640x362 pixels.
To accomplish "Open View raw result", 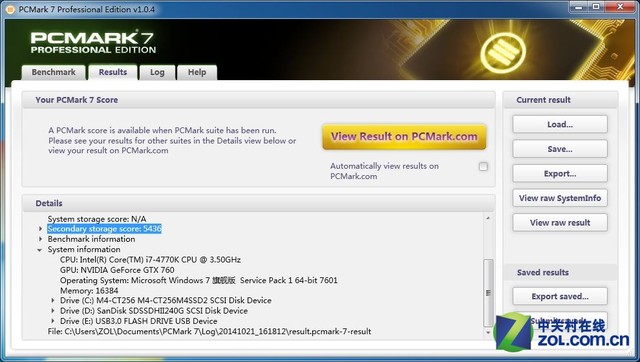I will tap(560, 222).
